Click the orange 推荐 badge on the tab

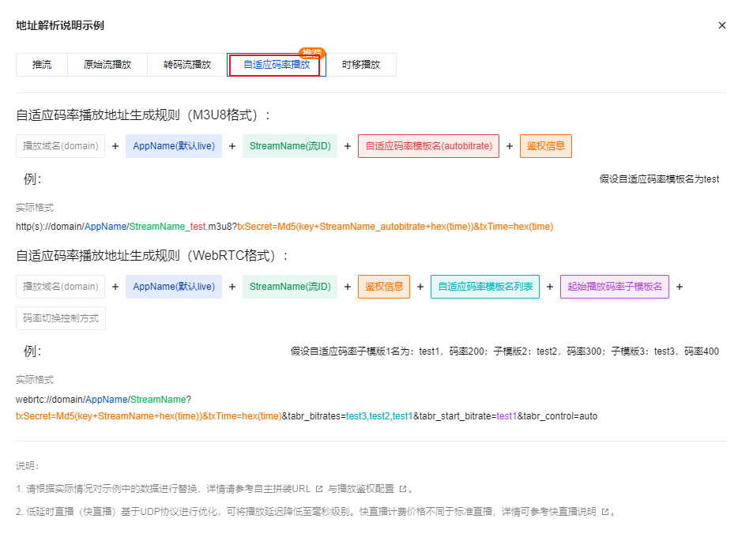pyautogui.click(x=313, y=53)
